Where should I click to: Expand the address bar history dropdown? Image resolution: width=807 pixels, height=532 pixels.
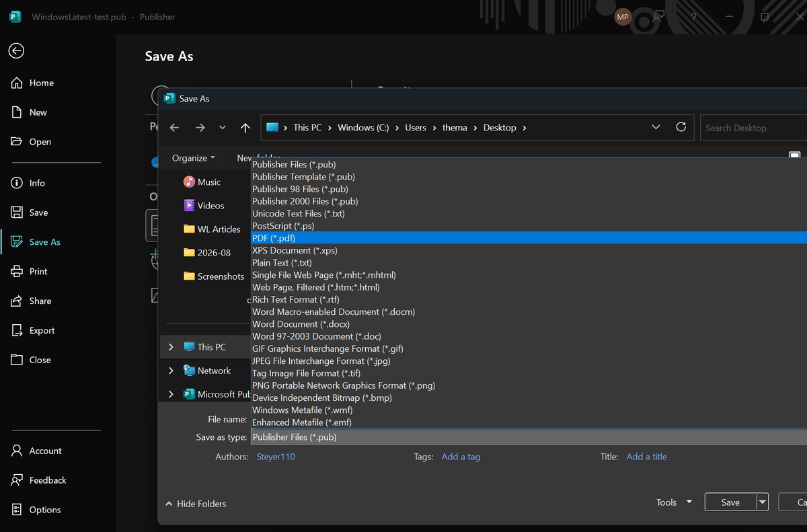tap(656, 127)
